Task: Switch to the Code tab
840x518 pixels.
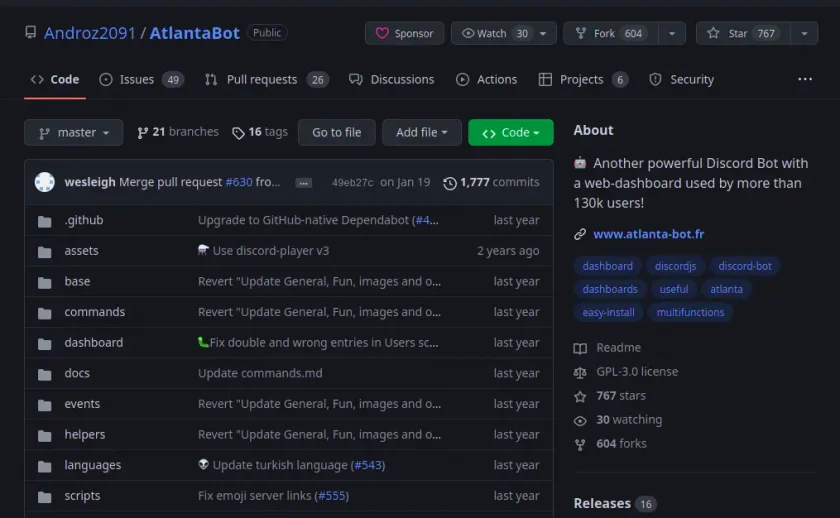Action: [55, 79]
